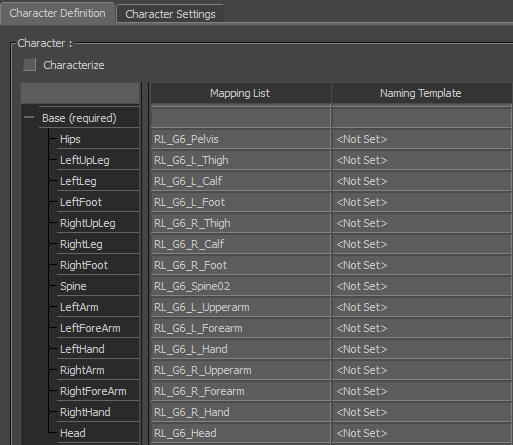The image size is (513, 445).
Task: Click the RL_G6_R_Forearm mapping cell
Action: click(x=240, y=391)
